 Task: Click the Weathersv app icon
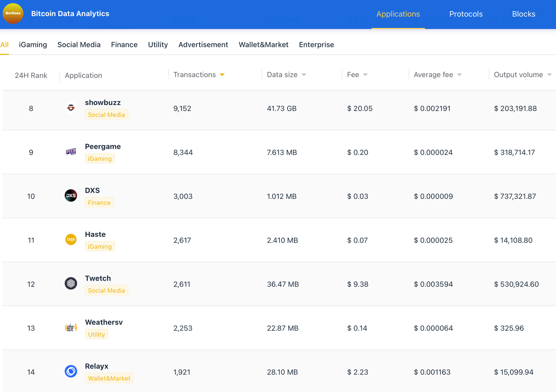click(71, 327)
